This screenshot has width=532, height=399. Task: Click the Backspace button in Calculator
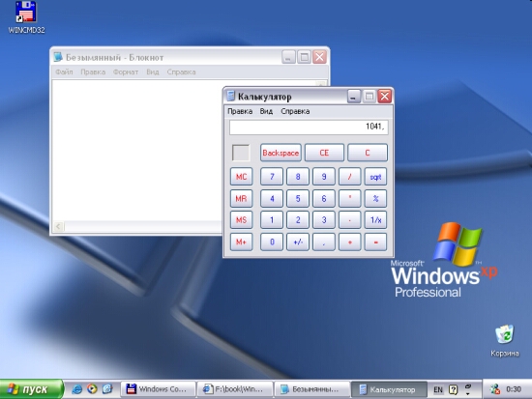[x=281, y=153]
